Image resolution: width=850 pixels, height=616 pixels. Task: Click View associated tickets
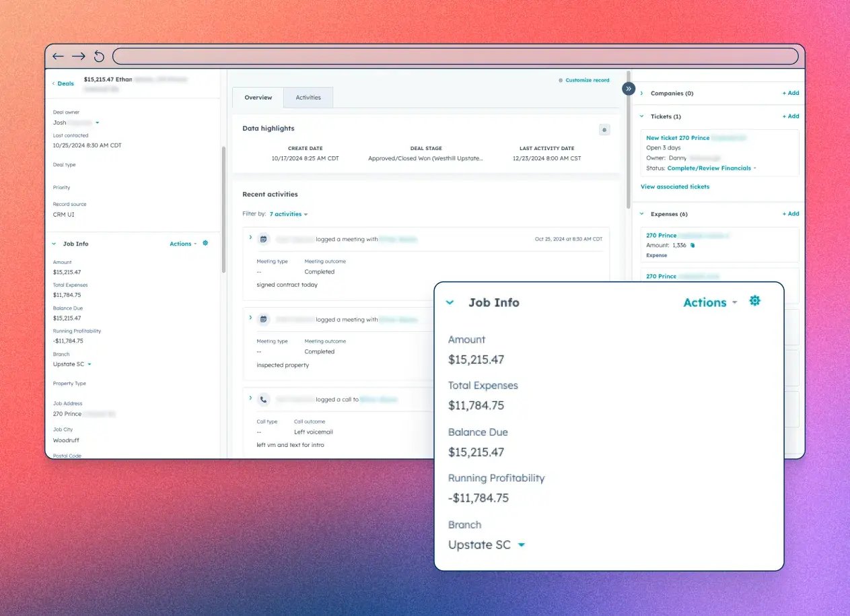click(x=675, y=186)
